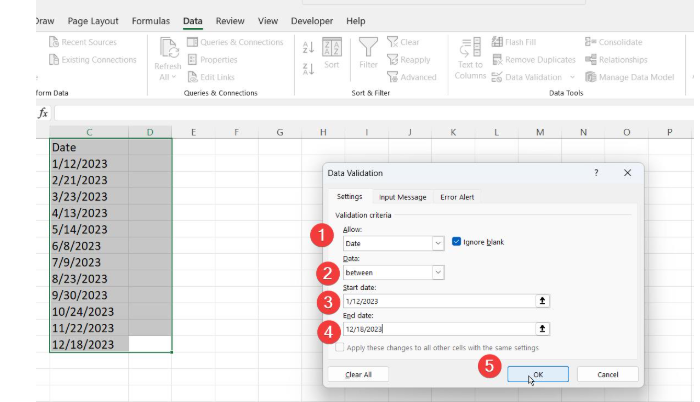Switch to Page Layout ribbon tab
The image size is (700, 402).
pos(93,21)
